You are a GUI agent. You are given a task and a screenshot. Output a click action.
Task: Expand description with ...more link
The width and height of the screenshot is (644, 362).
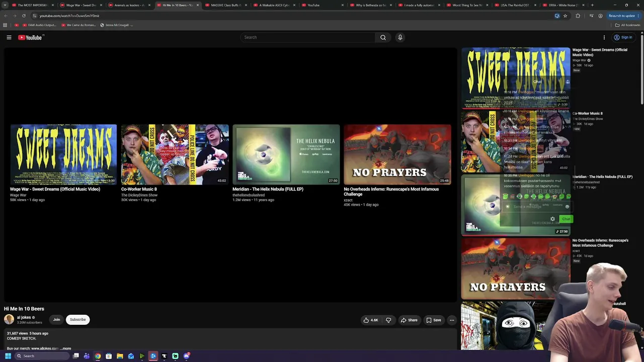[x=65, y=348]
